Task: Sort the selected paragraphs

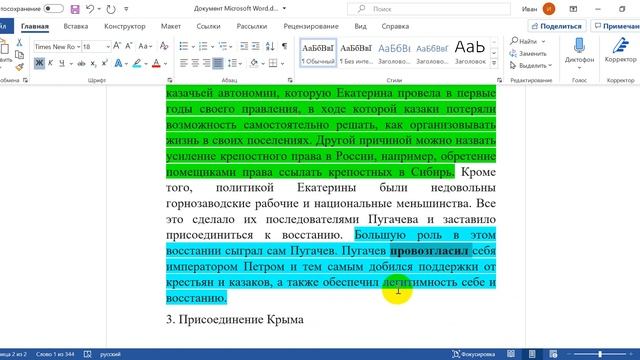Action: tap(270, 46)
